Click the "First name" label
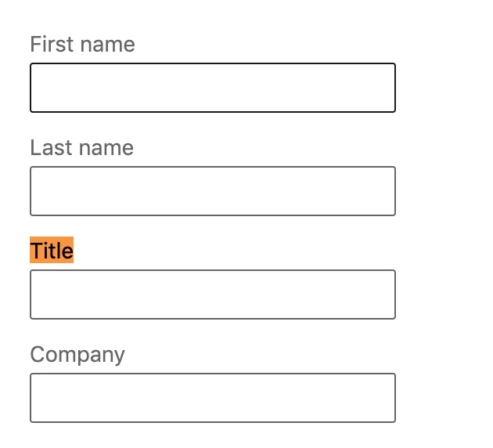Viewport: 493px width, 448px height. [82, 45]
